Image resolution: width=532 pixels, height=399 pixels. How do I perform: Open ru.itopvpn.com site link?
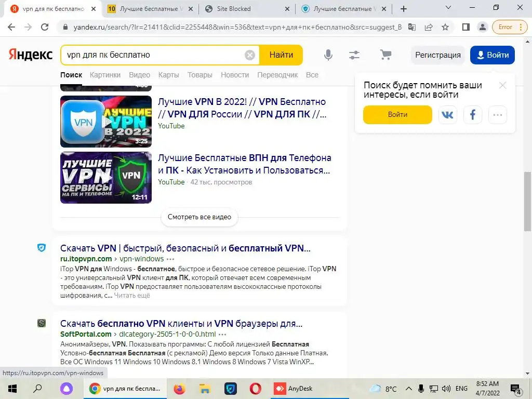pos(86,259)
